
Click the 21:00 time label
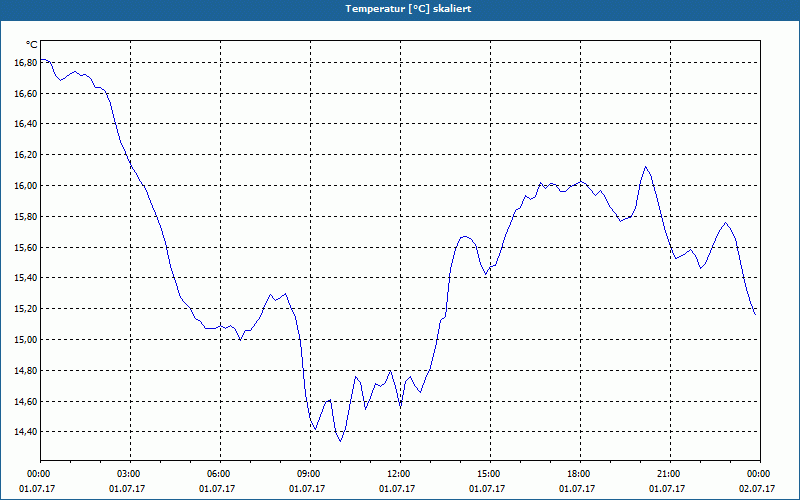670,474
